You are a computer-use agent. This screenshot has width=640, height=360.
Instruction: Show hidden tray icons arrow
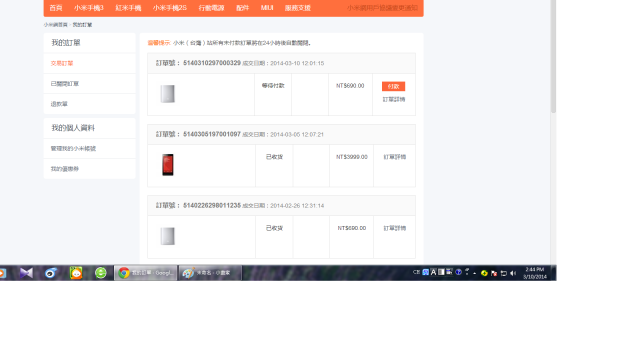click(x=474, y=273)
